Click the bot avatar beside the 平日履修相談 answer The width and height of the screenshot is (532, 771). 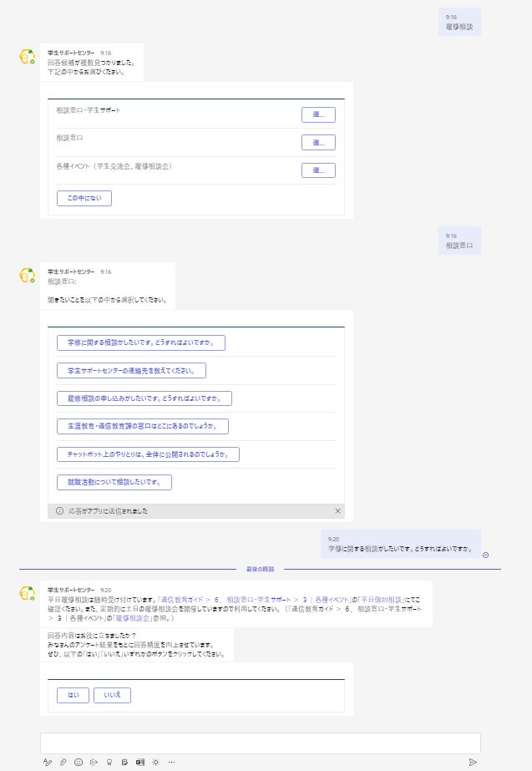point(27,593)
